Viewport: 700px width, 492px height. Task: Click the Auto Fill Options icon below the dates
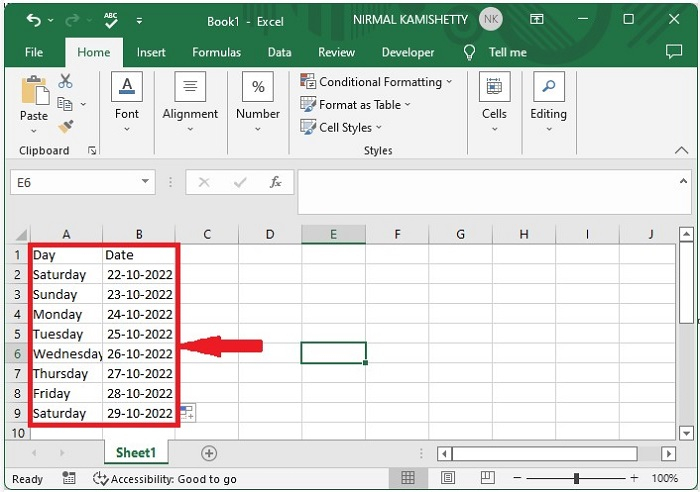coord(187,412)
